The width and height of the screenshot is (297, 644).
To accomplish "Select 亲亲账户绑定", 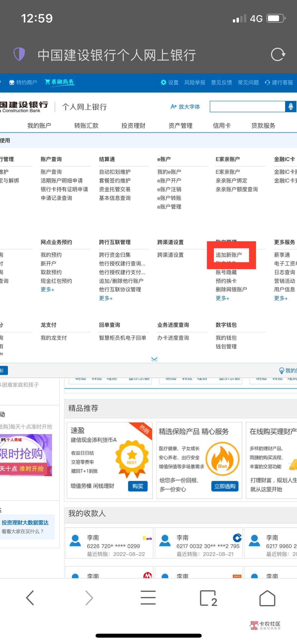I will [x=232, y=181].
